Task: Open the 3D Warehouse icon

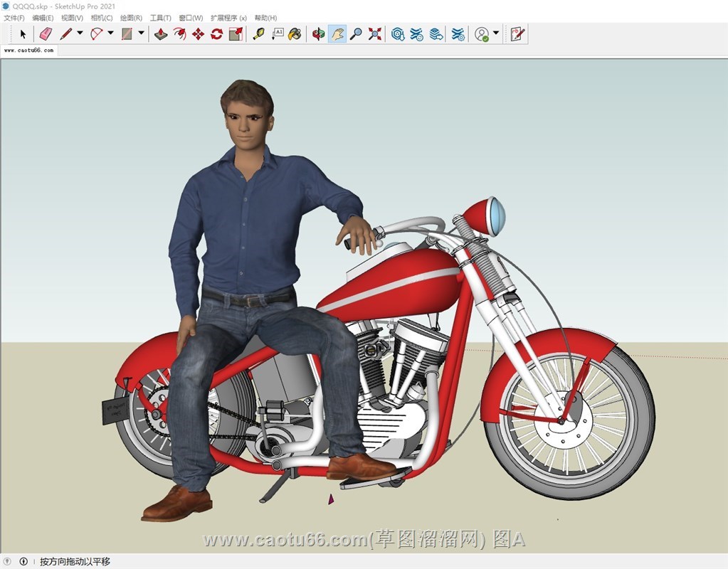Action: [397, 34]
